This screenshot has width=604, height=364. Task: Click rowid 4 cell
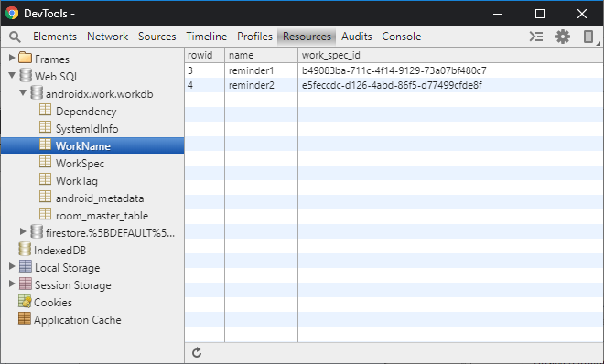click(205, 85)
